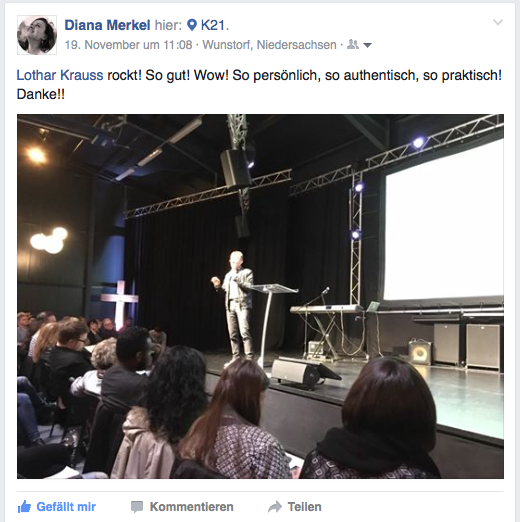The height and width of the screenshot is (522, 520).
Task: Click the lit cross in the photo
Action: coord(120,302)
